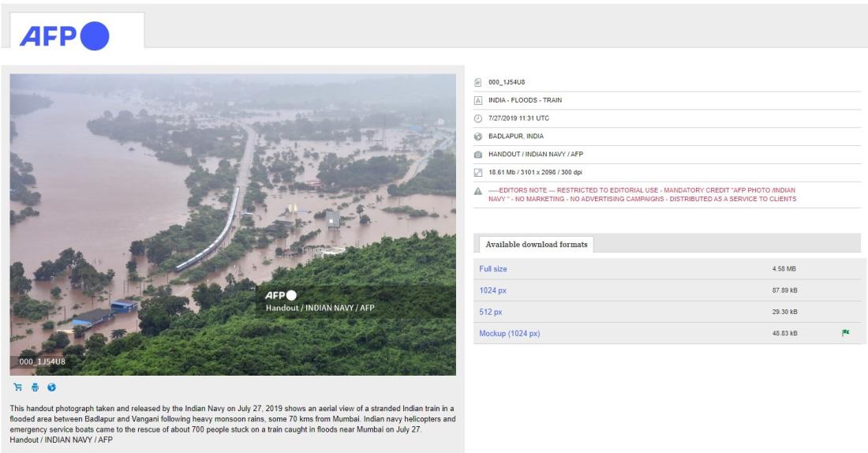Image resolution: width=868 pixels, height=453 pixels.
Task: Click the 4.58 MB file size value
Action: click(784, 268)
